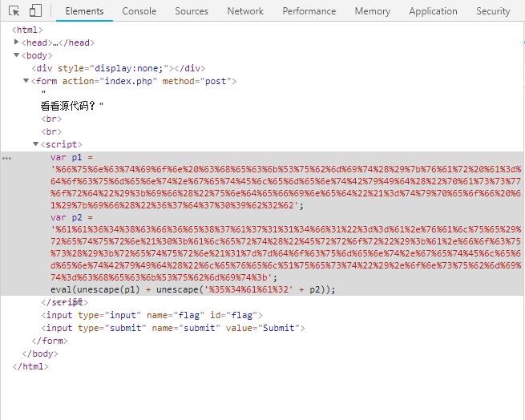Collapse the script node arrow
This screenshot has height=420, width=525.
click(x=35, y=143)
